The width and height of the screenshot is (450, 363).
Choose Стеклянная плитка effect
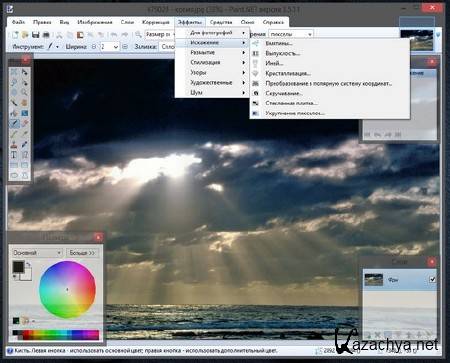(x=330, y=103)
